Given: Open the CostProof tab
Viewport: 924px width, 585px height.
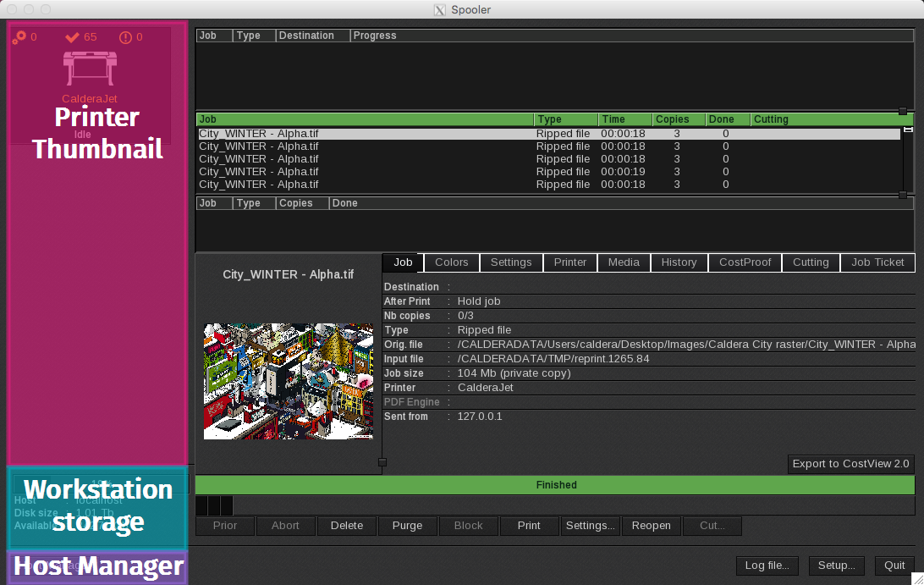Looking at the screenshot, I should click(x=745, y=262).
